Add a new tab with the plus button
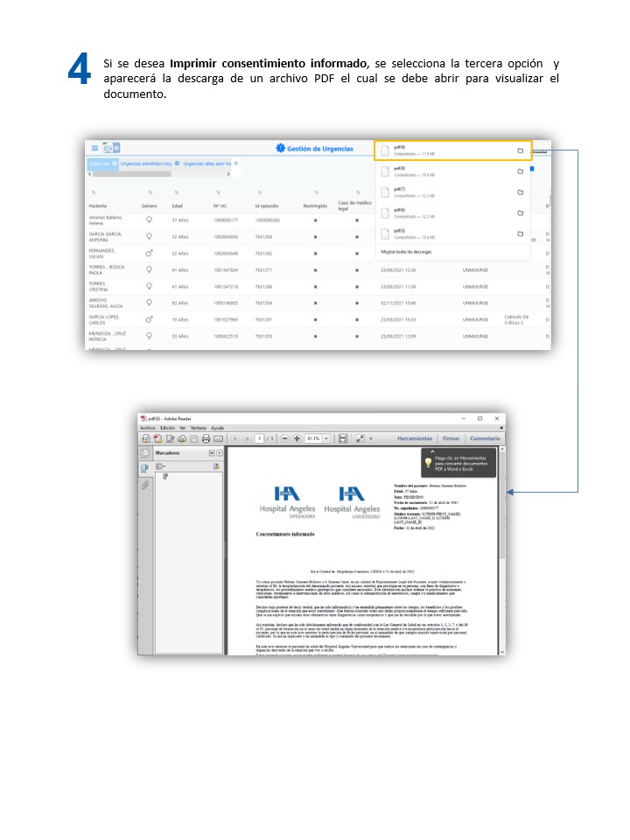 point(235,164)
